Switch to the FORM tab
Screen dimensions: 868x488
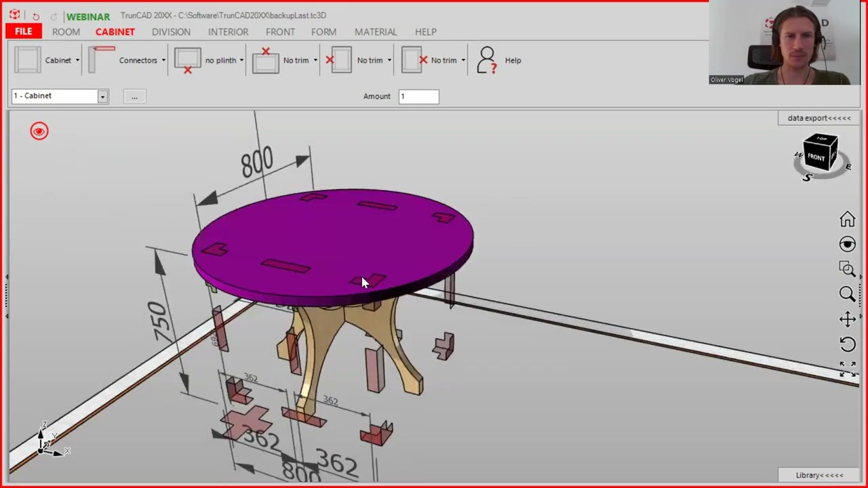click(x=323, y=32)
